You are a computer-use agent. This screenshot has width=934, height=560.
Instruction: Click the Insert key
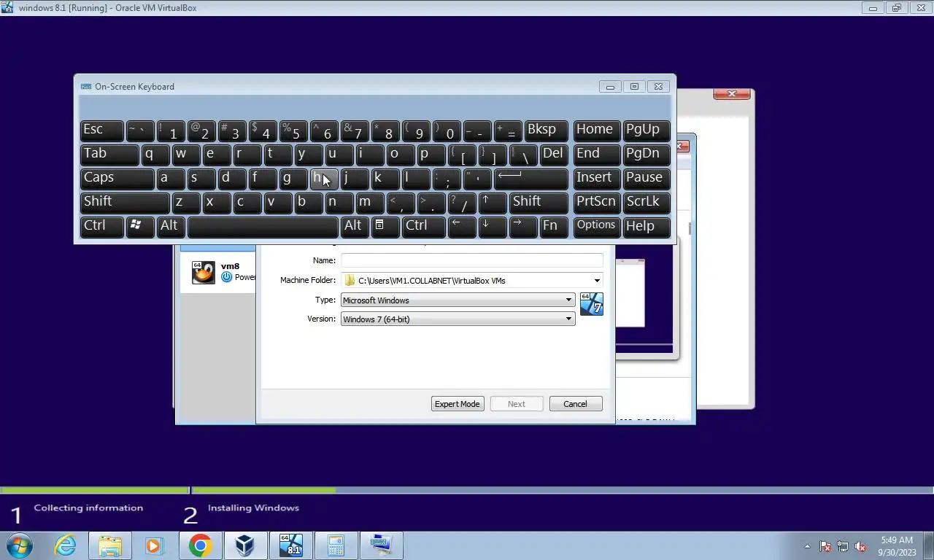click(597, 179)
